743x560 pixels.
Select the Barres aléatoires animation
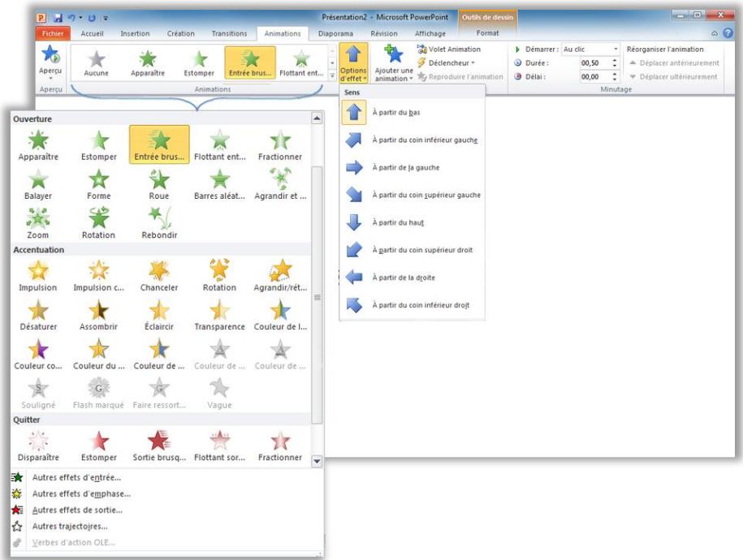[x=220, y=184]
